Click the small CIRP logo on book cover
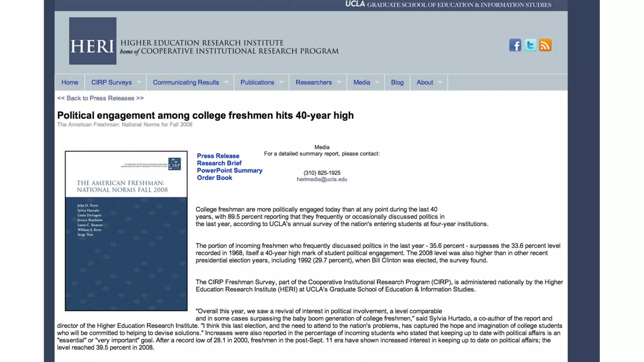 [175, 164]
